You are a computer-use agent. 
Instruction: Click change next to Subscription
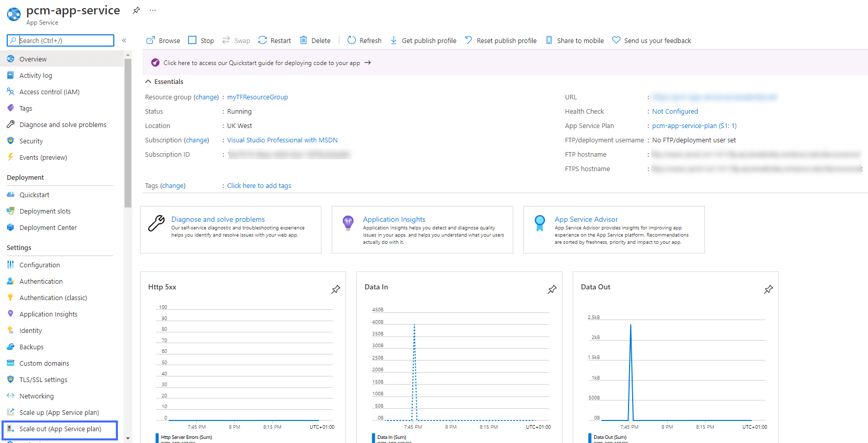click(x=196, y=140)
